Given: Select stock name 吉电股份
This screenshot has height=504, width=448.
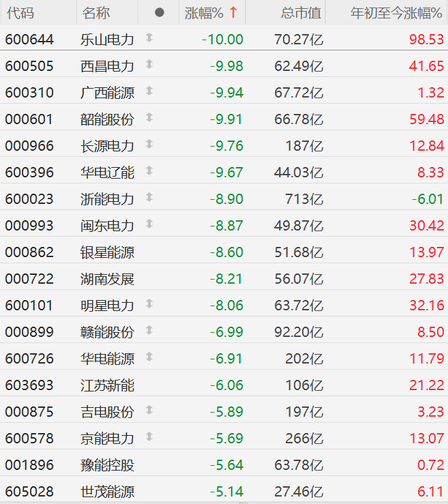Looking at the screenshot, I should pos(107,412).
